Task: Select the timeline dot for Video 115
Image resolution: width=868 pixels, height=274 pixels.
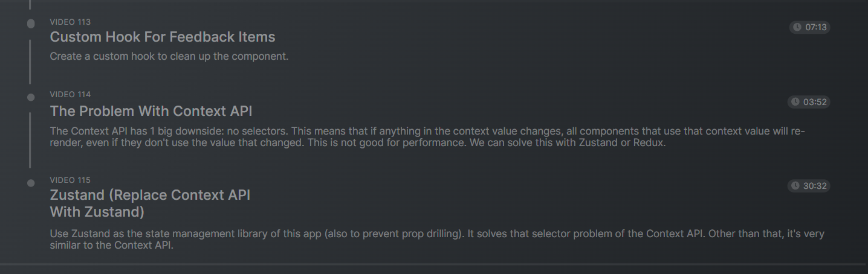Action: click(x=31, y=183)
